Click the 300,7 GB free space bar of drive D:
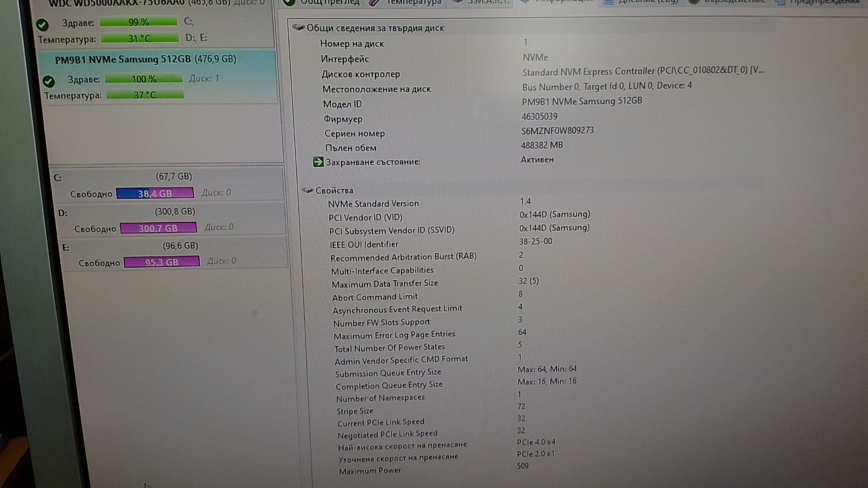The width and height of the screenshot is (868, 488). pos(158,228)
